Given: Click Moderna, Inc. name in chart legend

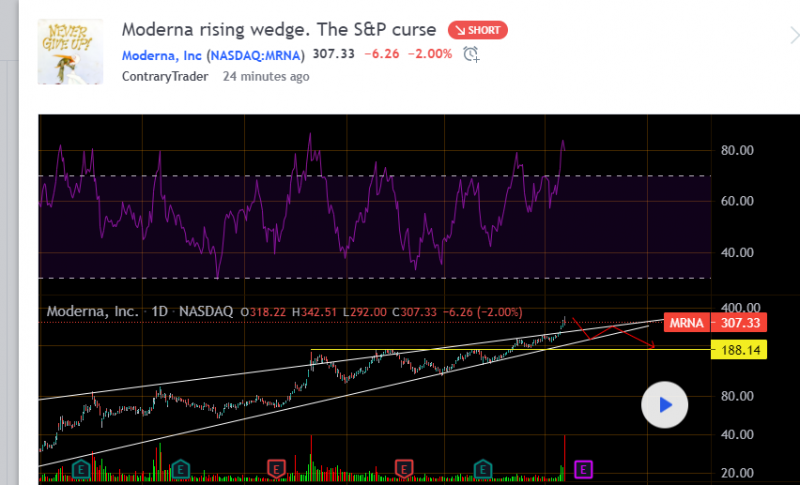Looking at the screenshot, I should (93, 312).
